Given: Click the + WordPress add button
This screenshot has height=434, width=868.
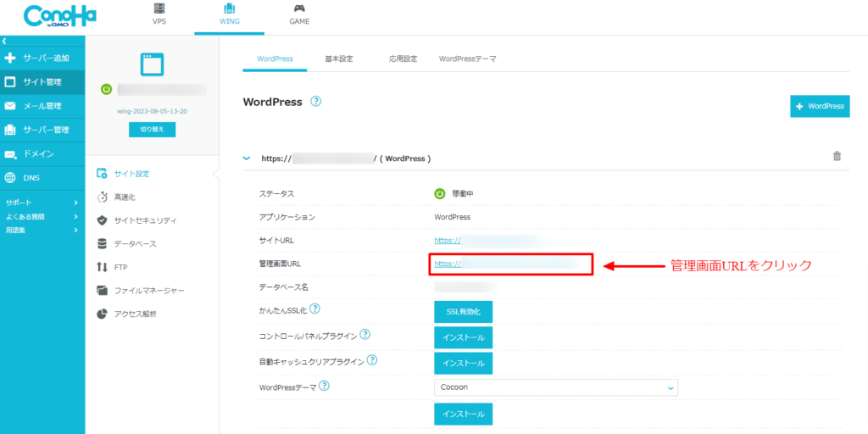Looking at the screenshot, I should [x=820, y=106].
